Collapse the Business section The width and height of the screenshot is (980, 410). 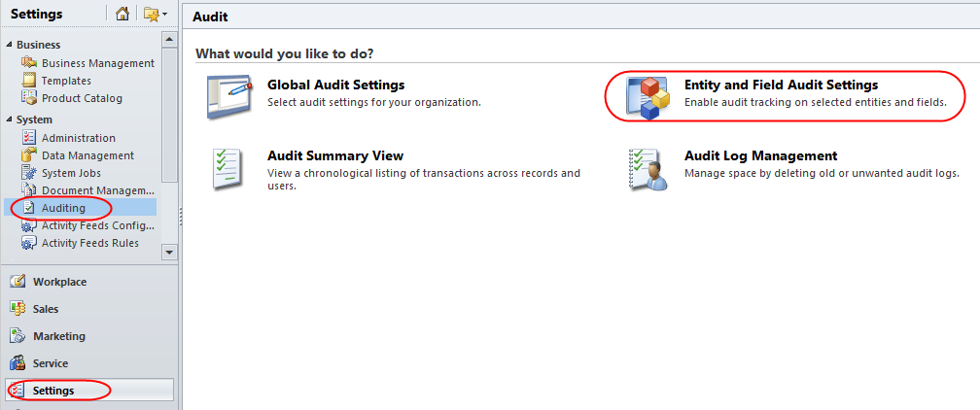[9, 45]
